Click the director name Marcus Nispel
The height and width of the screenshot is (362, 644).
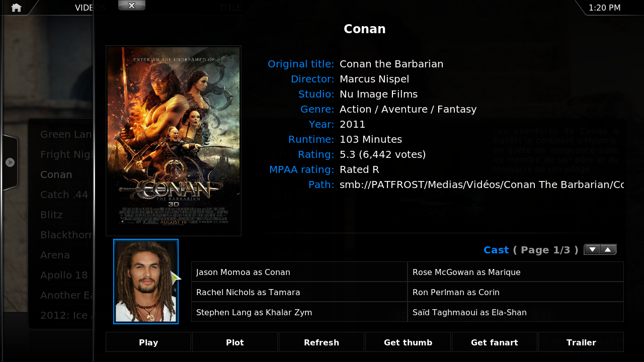tap(374, 79)
